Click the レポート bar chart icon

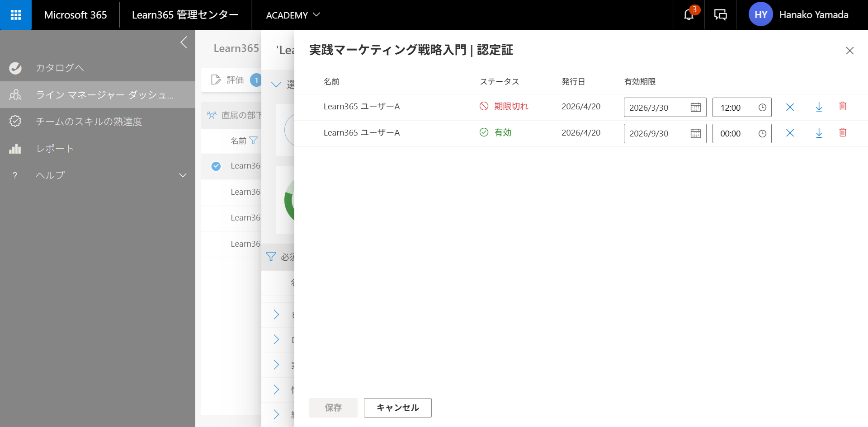click(x=15, y=149)
